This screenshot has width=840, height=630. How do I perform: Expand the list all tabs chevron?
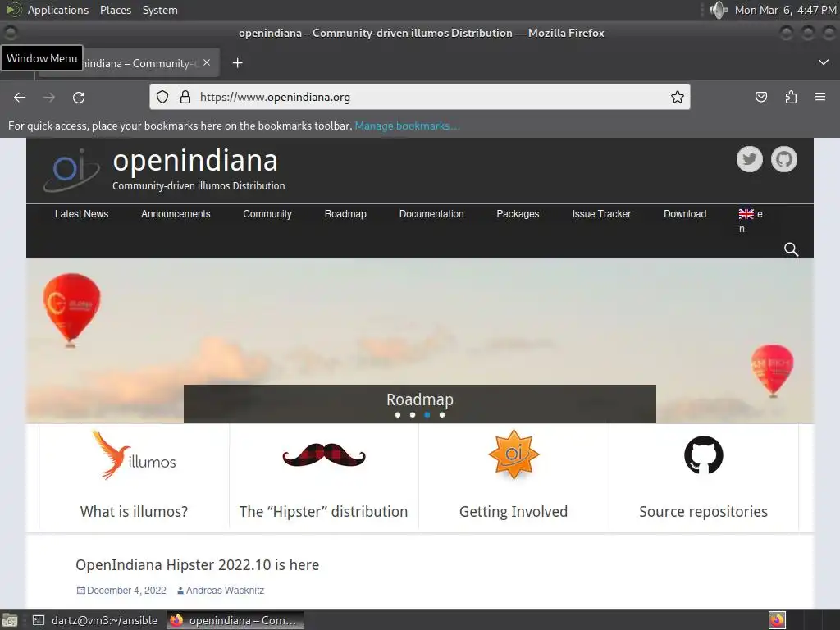(x=824, y=62)
